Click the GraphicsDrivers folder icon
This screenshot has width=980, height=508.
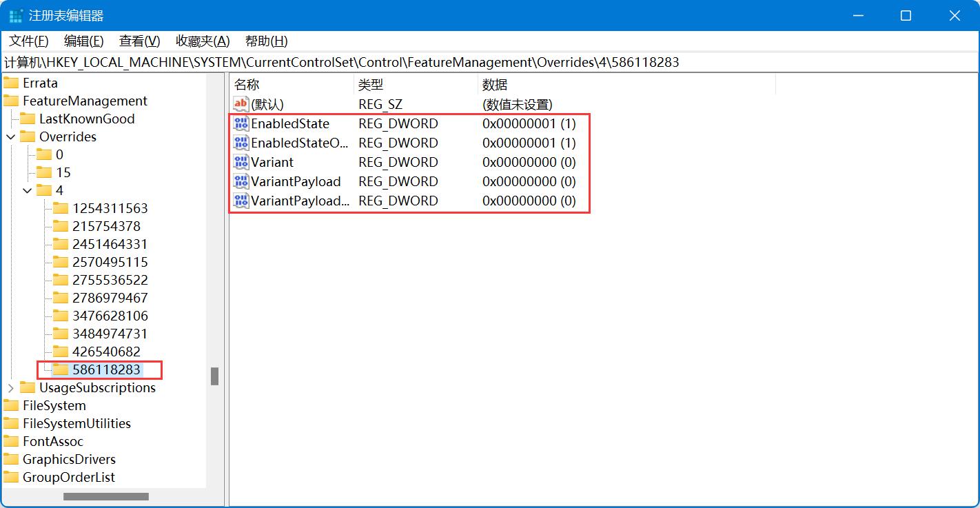pyautogui.click(x=11, y=459)
